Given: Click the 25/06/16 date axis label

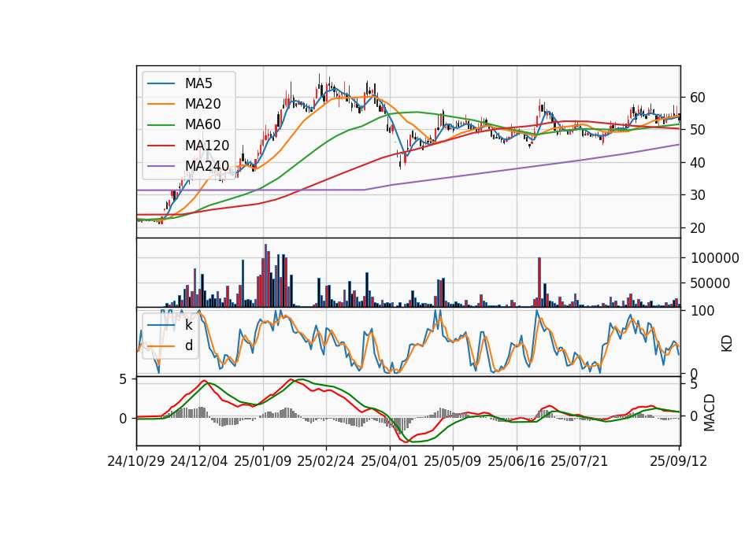Looking at the screenshot, I should point(517,462).
